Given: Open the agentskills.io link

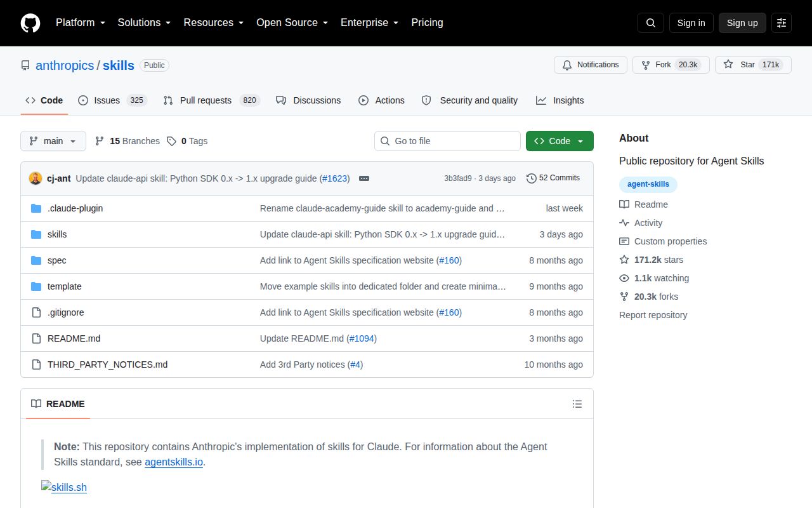Looking at the screenshot, I should [174, 462].
